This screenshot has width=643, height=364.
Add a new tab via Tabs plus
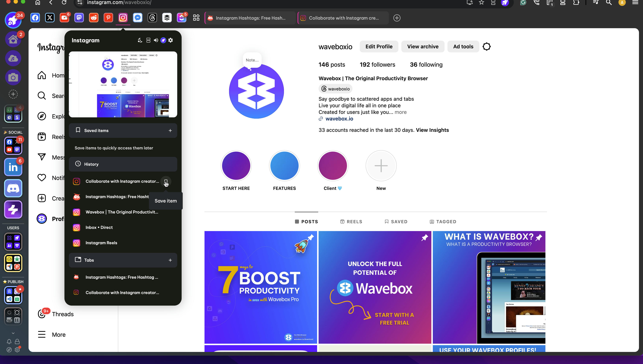(170, 260)
